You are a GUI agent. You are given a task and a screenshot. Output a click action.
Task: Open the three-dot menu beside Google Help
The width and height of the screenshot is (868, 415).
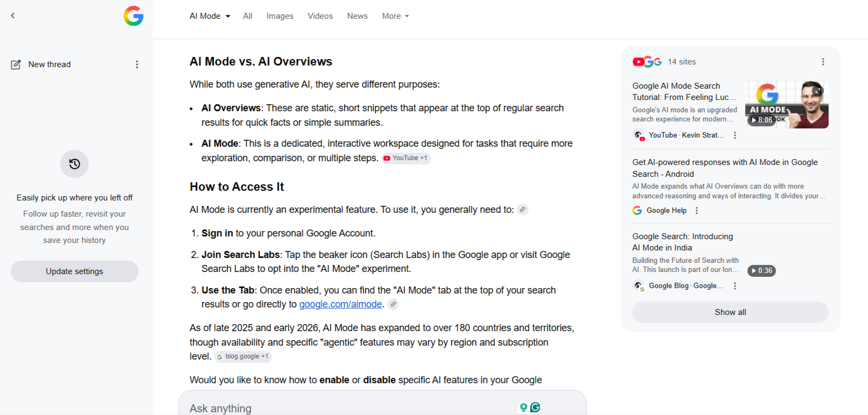coord(697,211)
